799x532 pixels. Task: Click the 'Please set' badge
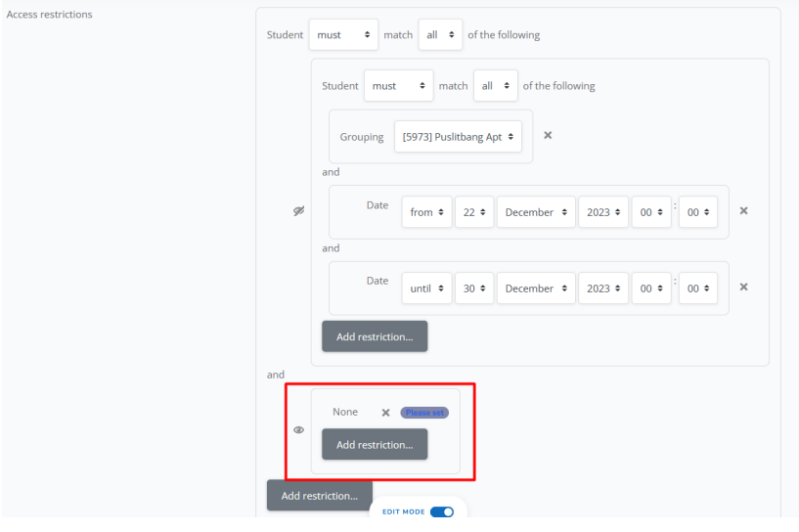coord(424,413)
